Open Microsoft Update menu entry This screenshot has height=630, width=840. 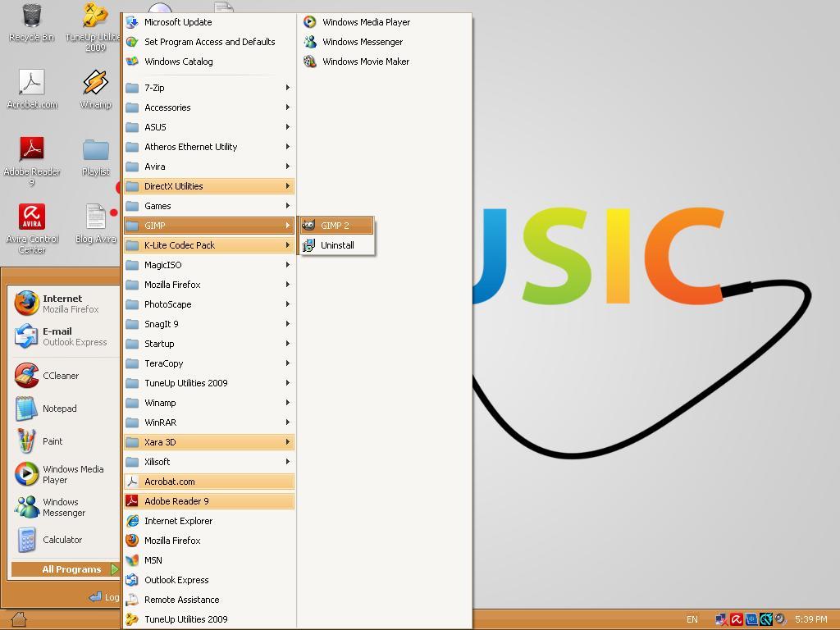(209, 22)
